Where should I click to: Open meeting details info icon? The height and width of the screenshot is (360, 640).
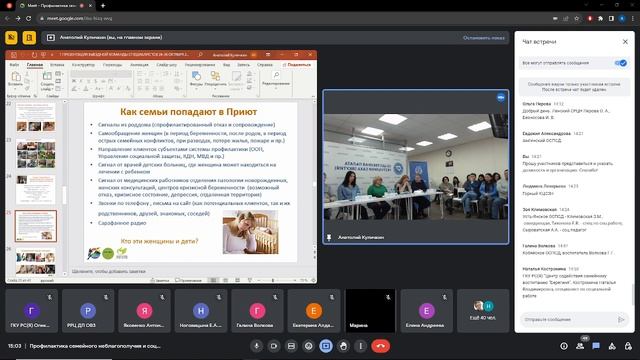(x=564, y=346)
